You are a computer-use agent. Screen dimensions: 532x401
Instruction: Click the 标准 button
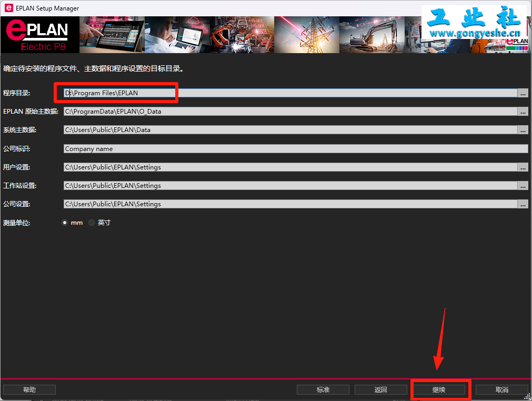tap(323, 390)
